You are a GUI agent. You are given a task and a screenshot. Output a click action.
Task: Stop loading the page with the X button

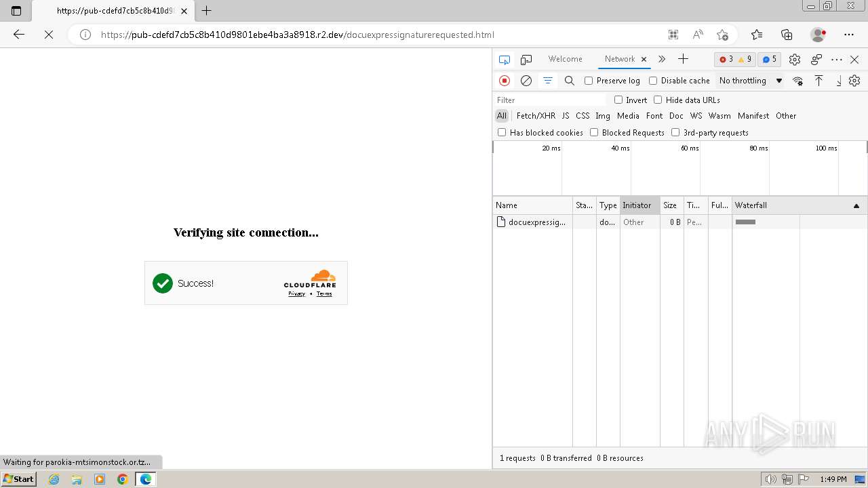(49, 35)
